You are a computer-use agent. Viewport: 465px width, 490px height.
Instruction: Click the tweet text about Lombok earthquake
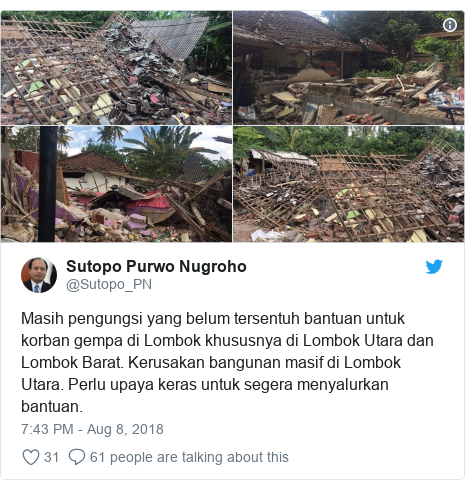tap(227, 362)
